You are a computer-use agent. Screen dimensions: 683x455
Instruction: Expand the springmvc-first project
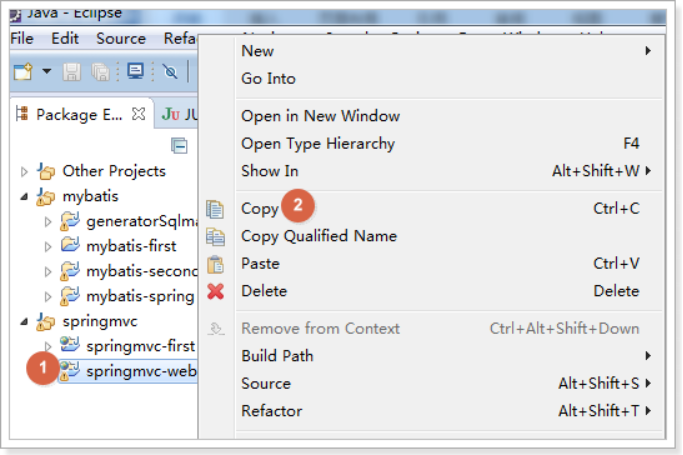(x=48, y=347)
